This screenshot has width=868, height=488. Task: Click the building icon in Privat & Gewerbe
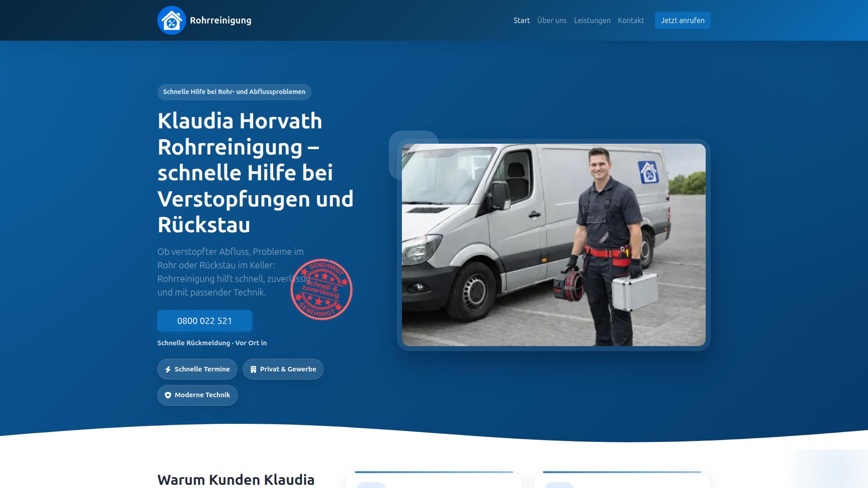point(253,370)
